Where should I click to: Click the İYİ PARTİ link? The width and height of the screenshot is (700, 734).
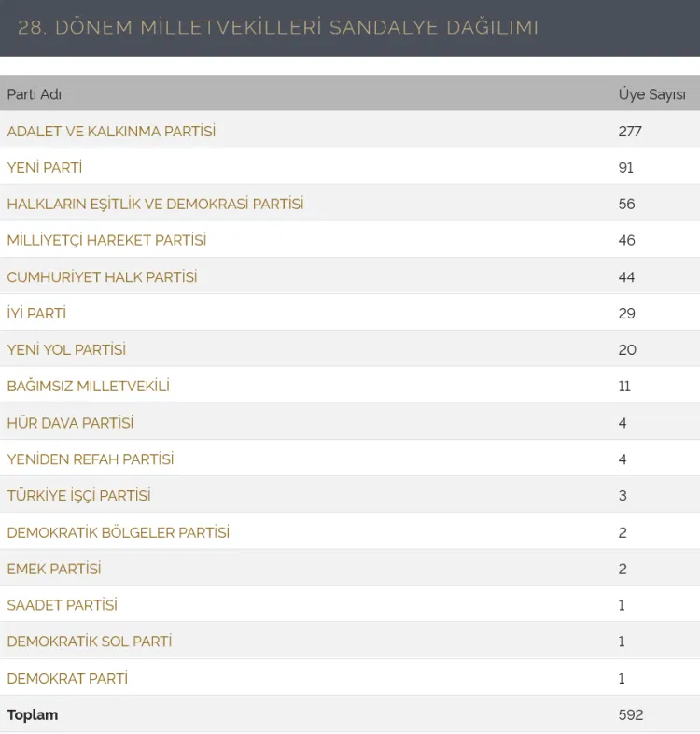(36, 313)
